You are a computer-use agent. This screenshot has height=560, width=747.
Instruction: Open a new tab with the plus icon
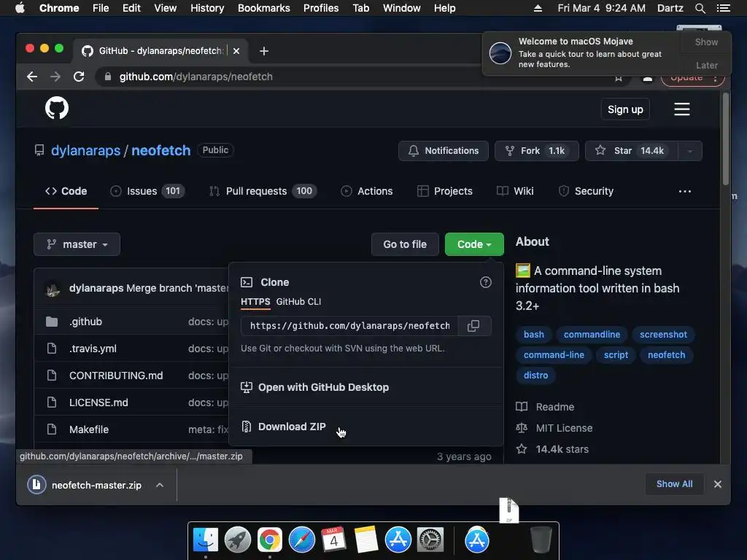tap(264, 51)
